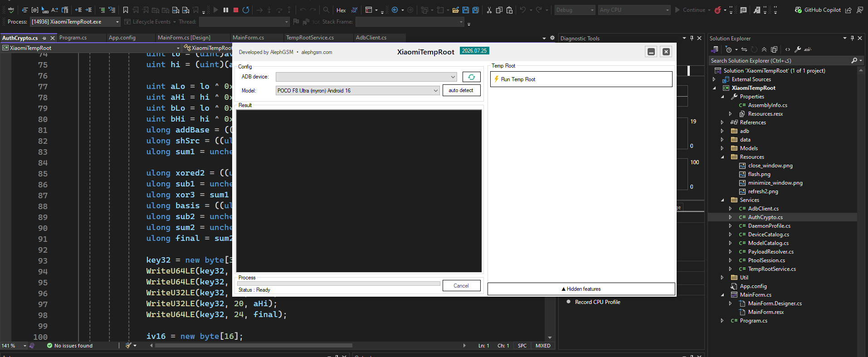Click the Send Feedback icon at top right
This screenshot has width=868, height=357.
coord(859,10)
